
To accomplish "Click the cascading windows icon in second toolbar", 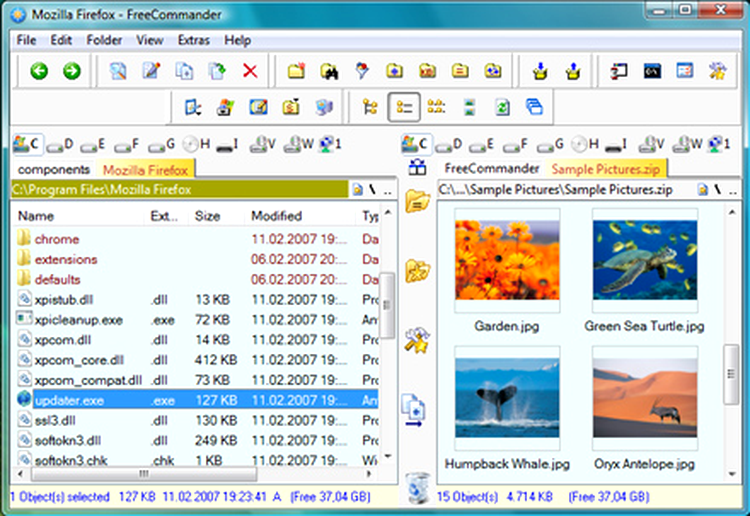I will [534, 107].
